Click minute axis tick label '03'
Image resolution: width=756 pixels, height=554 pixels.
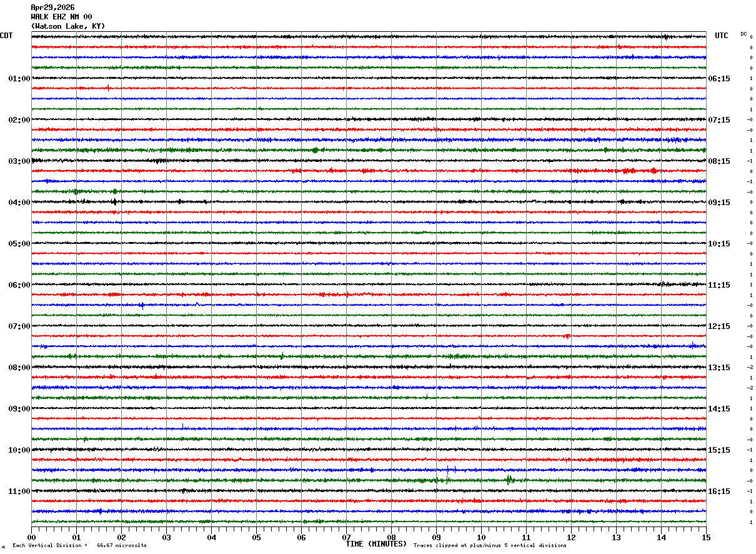[x=166, y=537]
